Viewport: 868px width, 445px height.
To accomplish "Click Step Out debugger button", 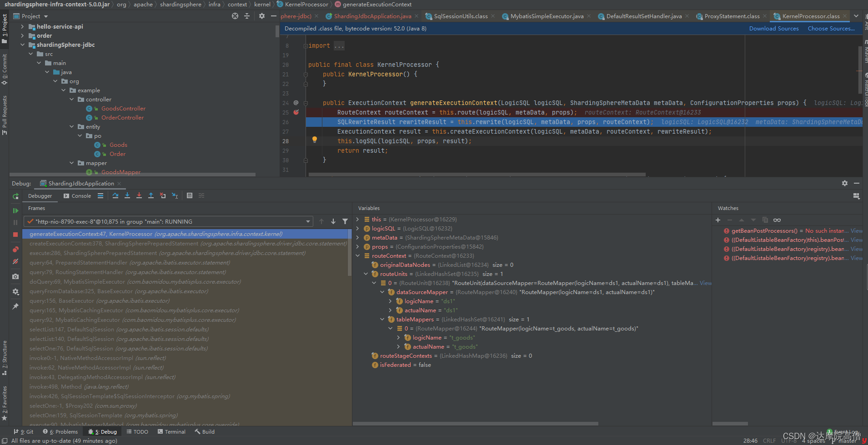I will (151, 195).
